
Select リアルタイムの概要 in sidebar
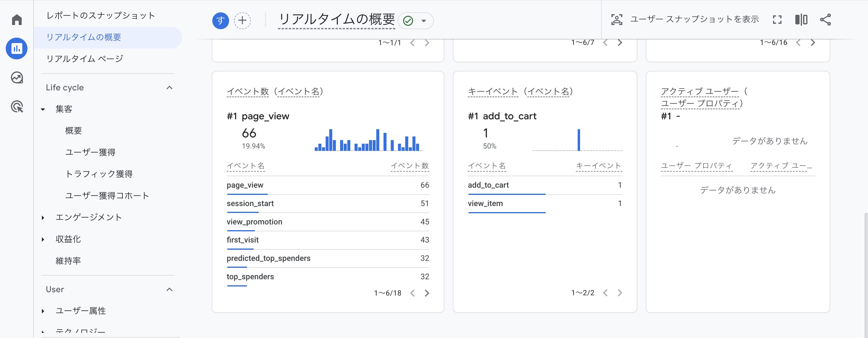[108, 37]
